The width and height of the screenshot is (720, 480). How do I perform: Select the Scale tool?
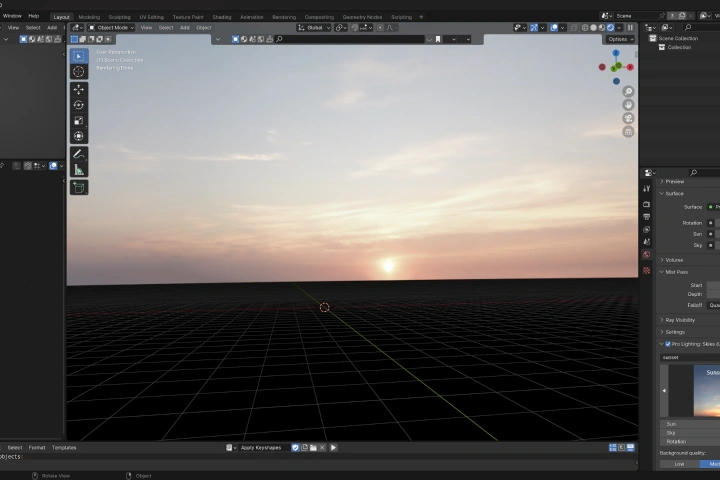[79, 120]
